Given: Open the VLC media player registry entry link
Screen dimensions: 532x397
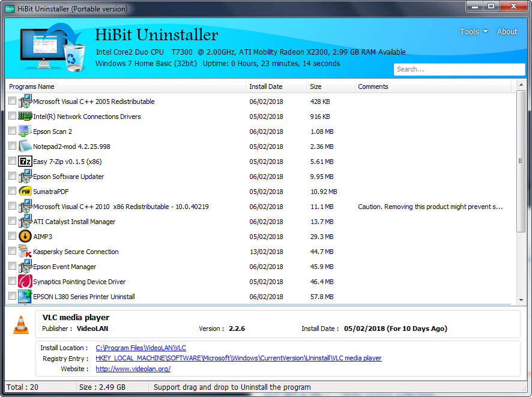Looking at the screenshot, I should click(238, 358).
